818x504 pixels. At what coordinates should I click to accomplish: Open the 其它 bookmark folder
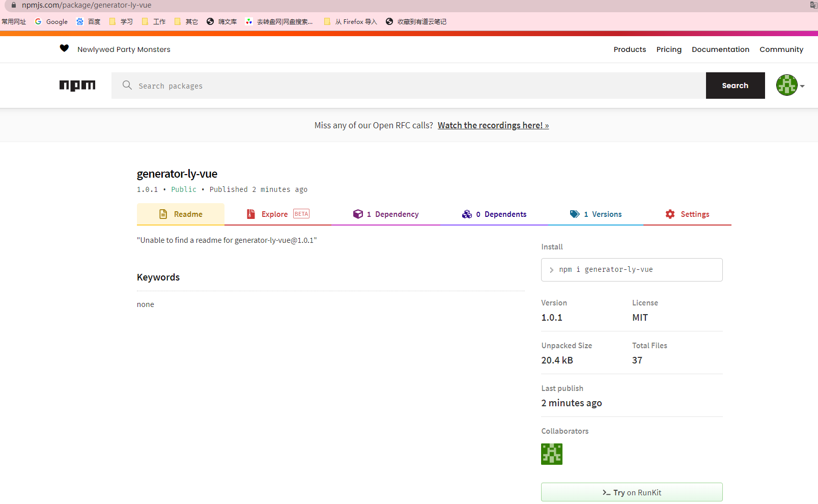[x=186, y=21]
